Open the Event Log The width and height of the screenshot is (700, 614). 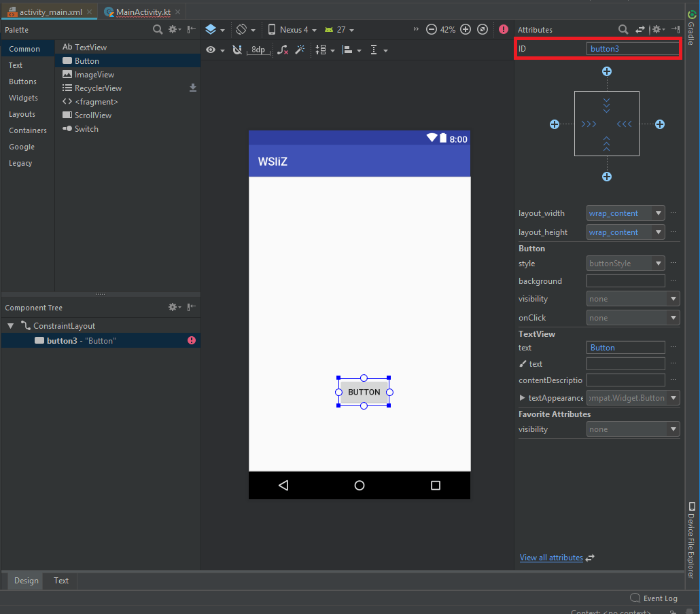pos(654,598)
